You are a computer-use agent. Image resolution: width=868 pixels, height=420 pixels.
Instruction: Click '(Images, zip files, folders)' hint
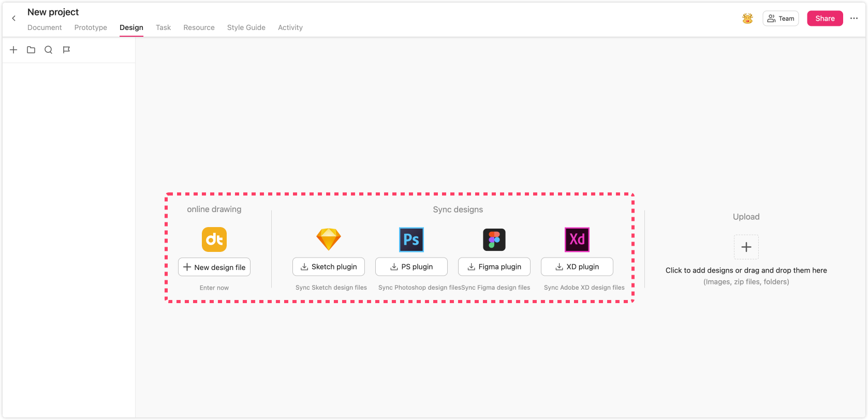coord(746,282)
